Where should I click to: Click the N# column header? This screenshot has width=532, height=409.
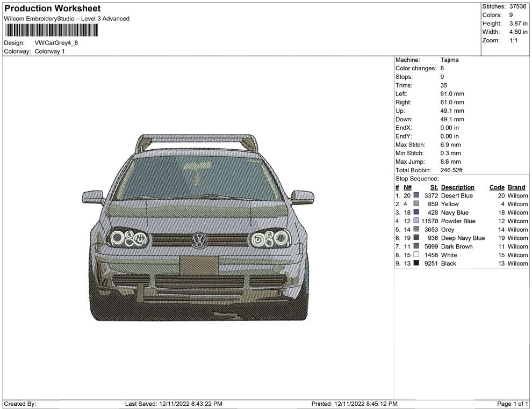pos(407,187)
